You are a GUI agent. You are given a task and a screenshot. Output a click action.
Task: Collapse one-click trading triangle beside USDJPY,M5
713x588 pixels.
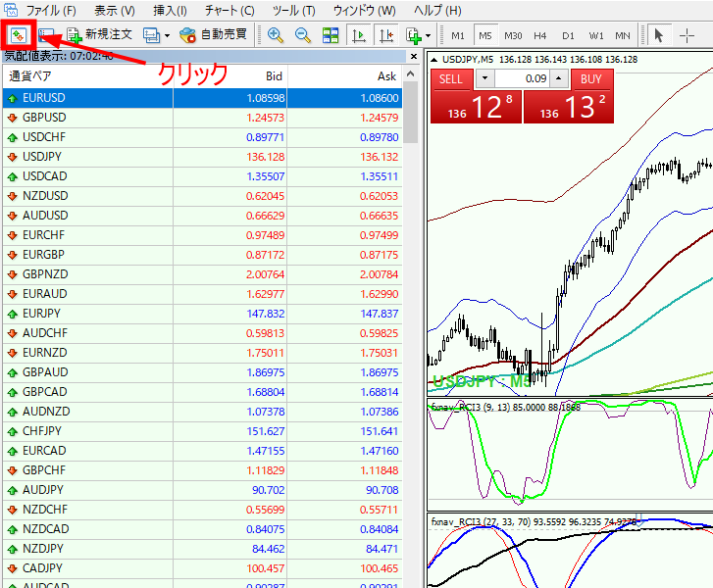(x=433, y=60)
